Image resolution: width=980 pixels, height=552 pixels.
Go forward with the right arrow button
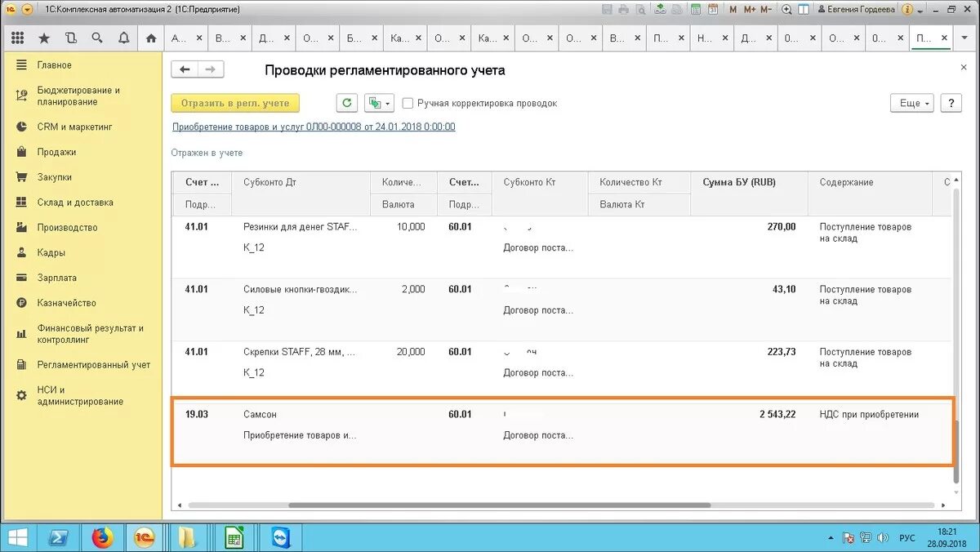point(211,70)
